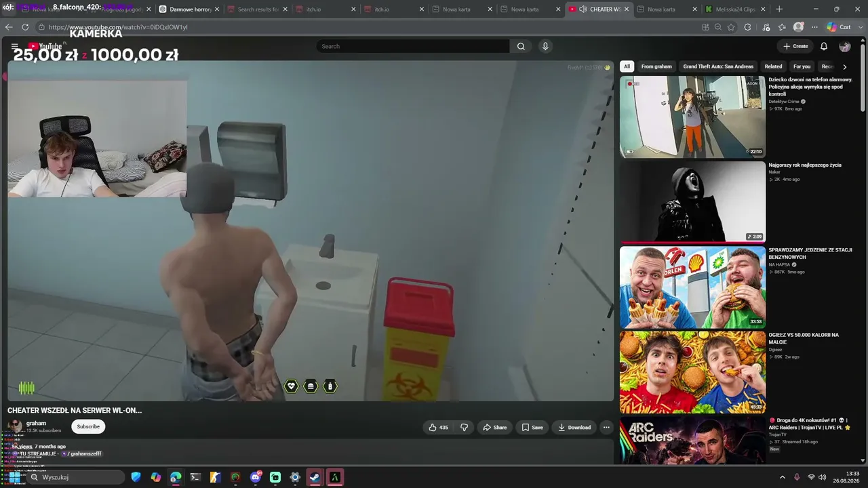Viewport: 868px width, 488px height.
Task: Open YouTube notifications bell
Action: tap(824, 46)
